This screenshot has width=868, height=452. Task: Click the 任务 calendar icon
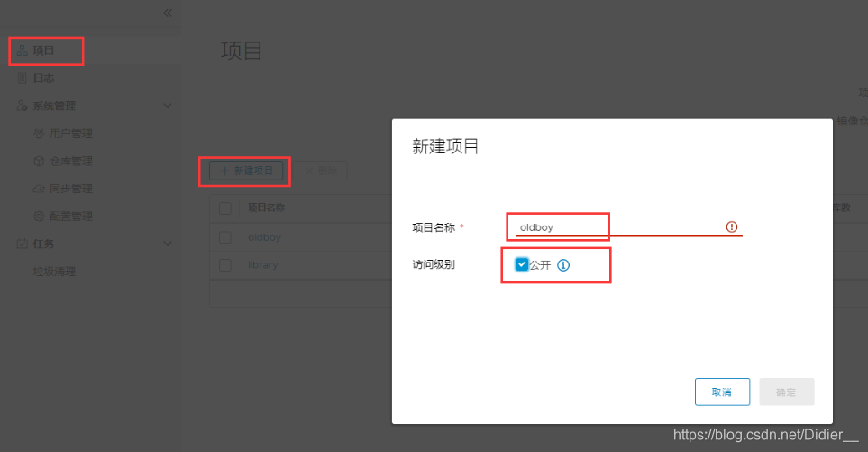tap(23, 244)
